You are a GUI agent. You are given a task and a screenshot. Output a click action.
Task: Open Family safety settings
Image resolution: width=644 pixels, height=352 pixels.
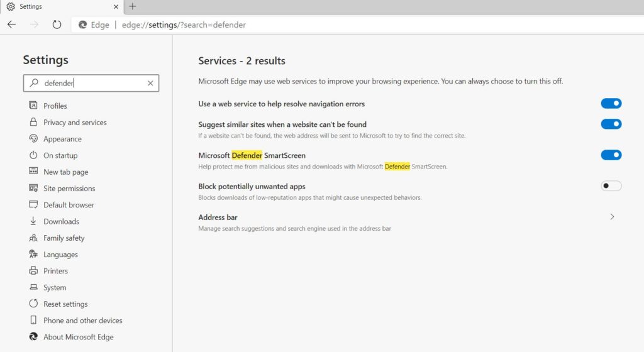[x=64, y=238]
